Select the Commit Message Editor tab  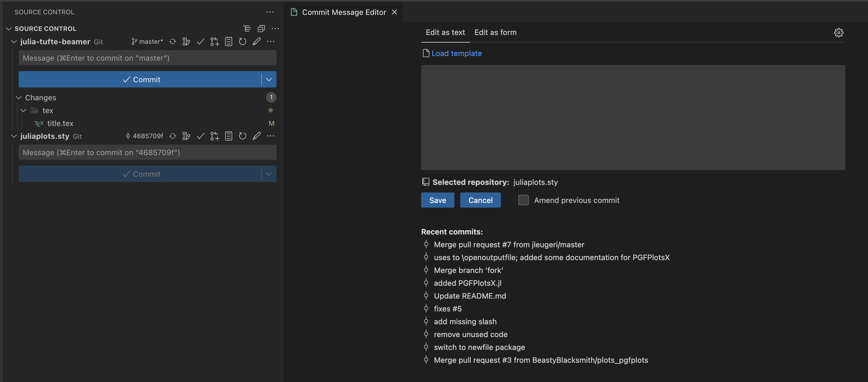[343, 12]
